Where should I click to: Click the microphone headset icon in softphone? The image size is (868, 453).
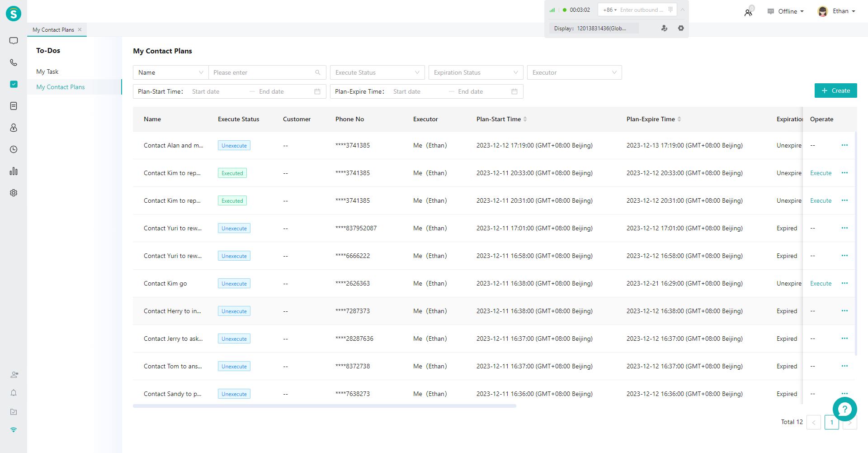pos(664,28)
